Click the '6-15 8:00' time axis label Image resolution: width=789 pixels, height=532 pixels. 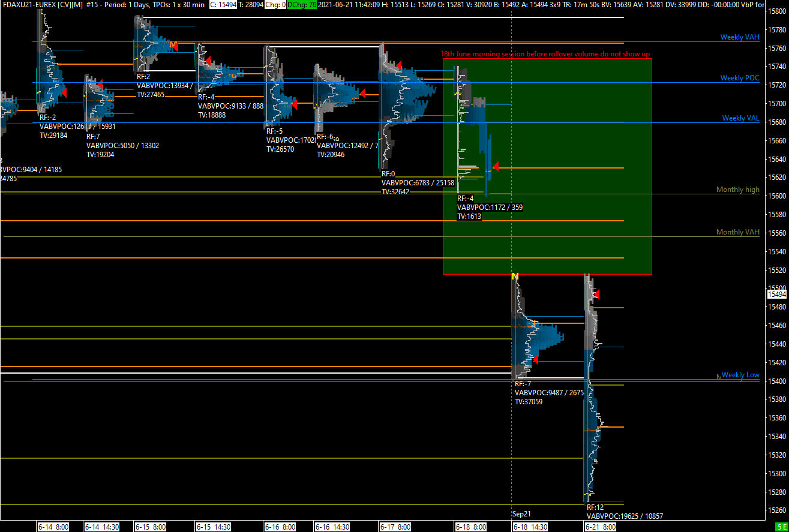pyautogui.click(x=150, y=527)
